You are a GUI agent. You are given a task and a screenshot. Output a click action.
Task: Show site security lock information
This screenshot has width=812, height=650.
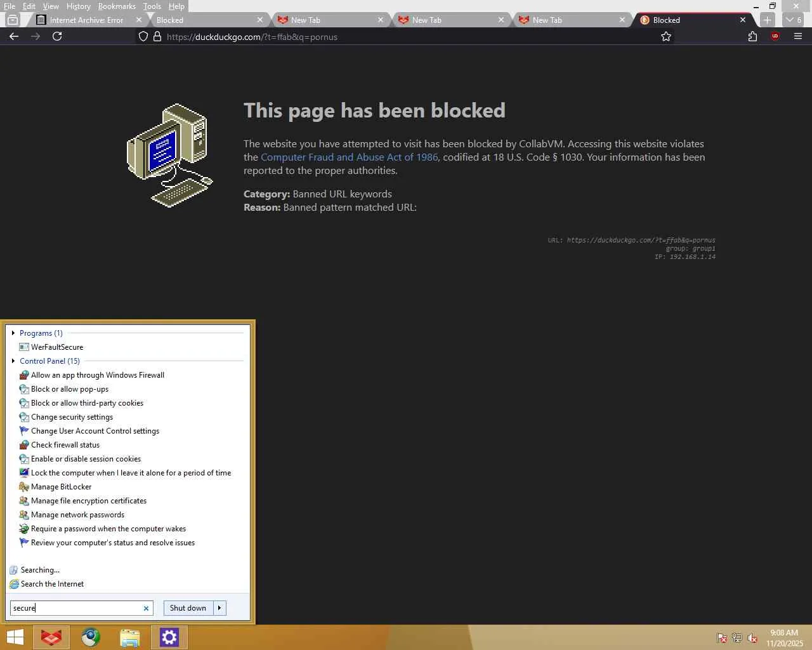click(x=157, y=37)
